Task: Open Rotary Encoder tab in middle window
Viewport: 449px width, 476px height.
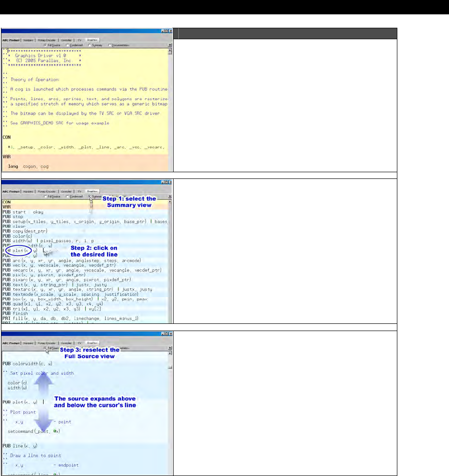Action: point(47,191)
